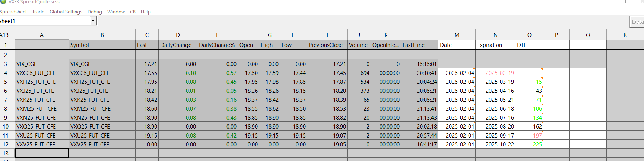The image size is (644, 161).
Task: Click the VIX_CGI symbol cell in column B
Action: click(x=102, y=64)
